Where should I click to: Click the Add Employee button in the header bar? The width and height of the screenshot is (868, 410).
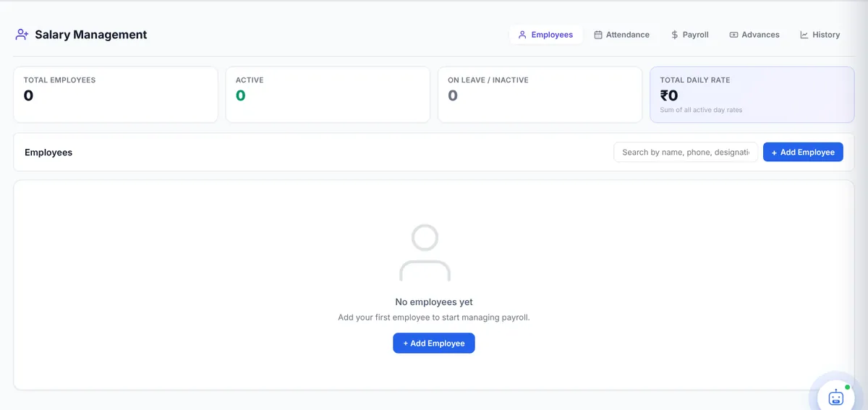[803, 152]
